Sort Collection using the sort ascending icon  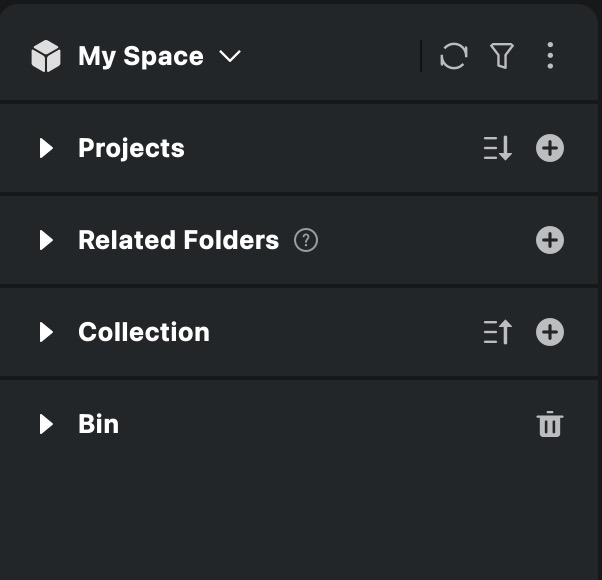coord(497,333)
